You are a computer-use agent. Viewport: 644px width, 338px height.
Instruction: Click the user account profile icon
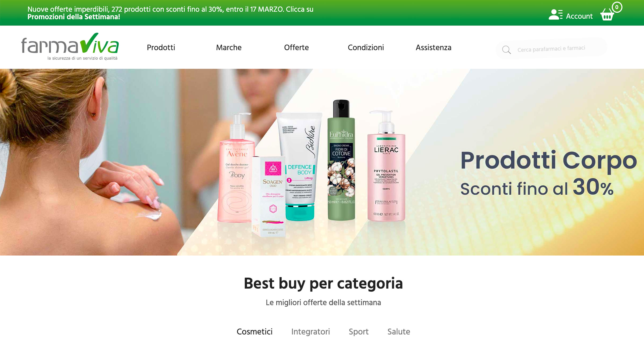click(555, 14)
